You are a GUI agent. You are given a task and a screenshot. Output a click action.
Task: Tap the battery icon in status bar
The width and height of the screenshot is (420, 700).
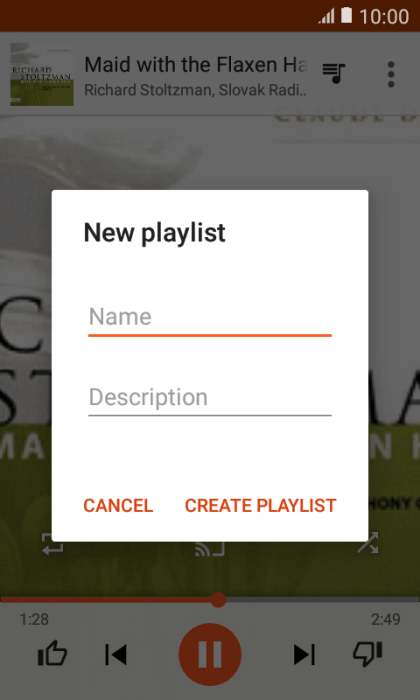pos(346,15)
